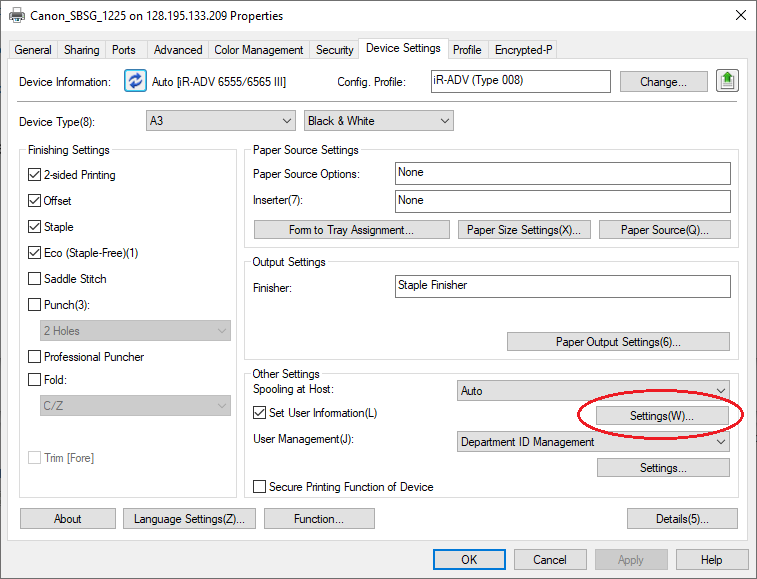Click the blue refresh device information icon
Screen dimensions: 757x579
(x=135, y=81)
